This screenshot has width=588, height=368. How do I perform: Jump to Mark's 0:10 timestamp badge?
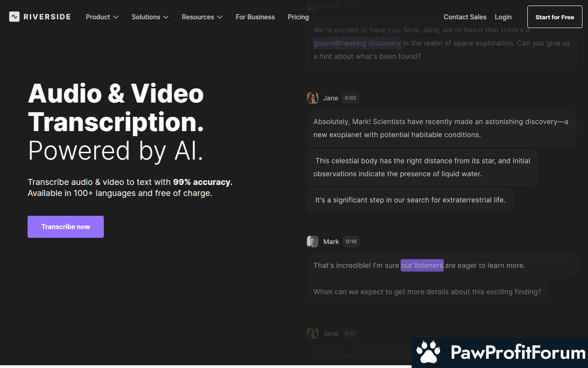point(351,241)
